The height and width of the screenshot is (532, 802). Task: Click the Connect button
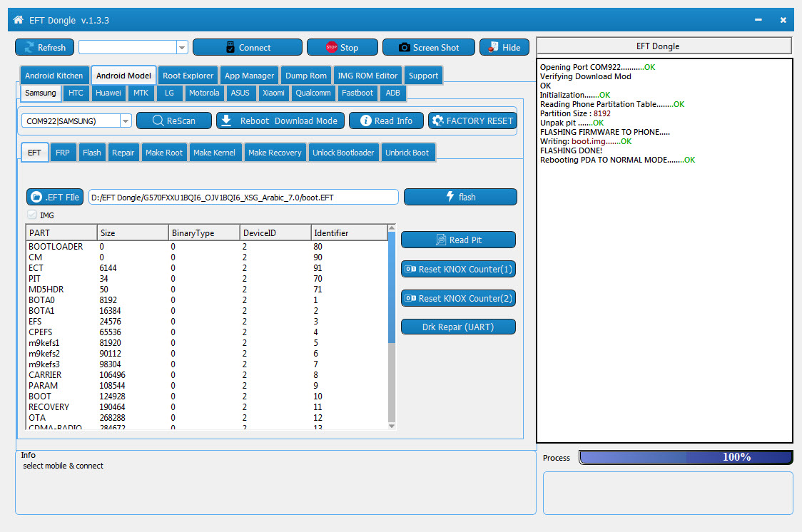248,48
